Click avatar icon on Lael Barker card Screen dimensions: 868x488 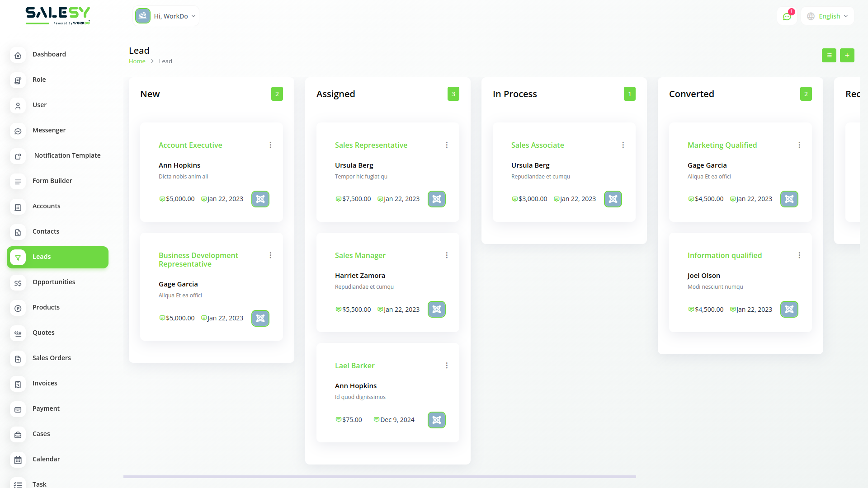pyautogui.click(x=436, y=420)
